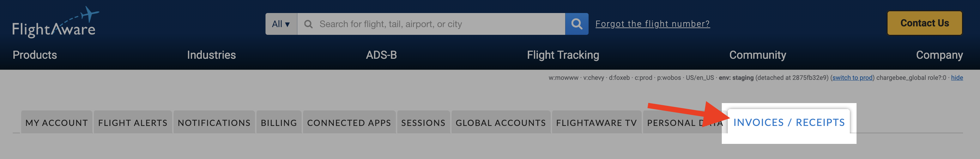Click the Contact Us button
980x159 pixels.
point(925,23)
